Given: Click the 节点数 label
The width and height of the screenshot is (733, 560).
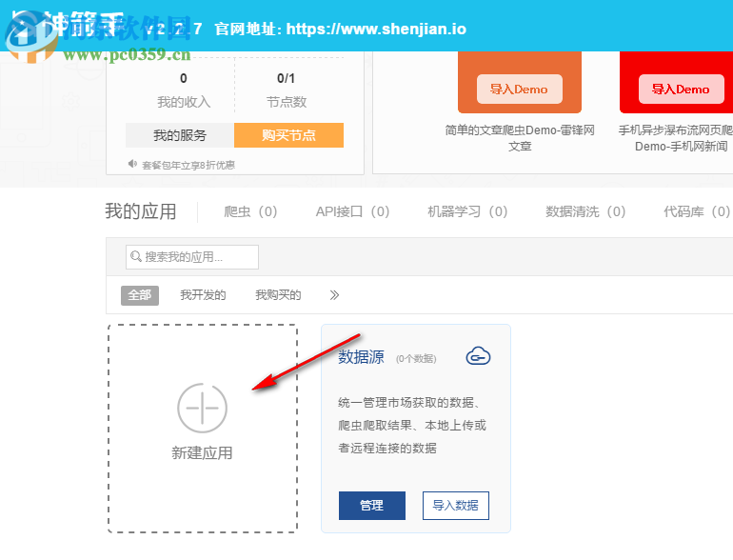Looking at the screenshot, I should (x=287, y=102).
